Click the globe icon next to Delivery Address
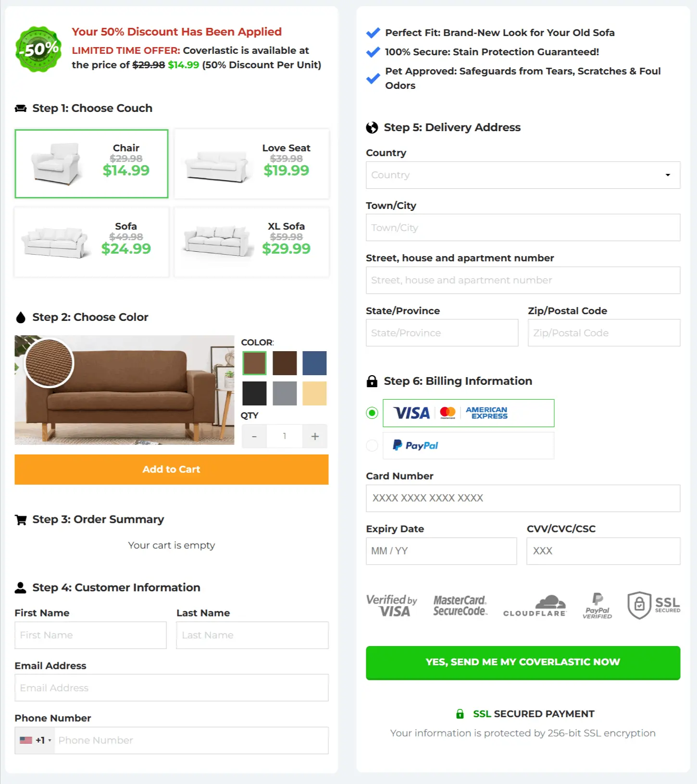 click(372, 127)
